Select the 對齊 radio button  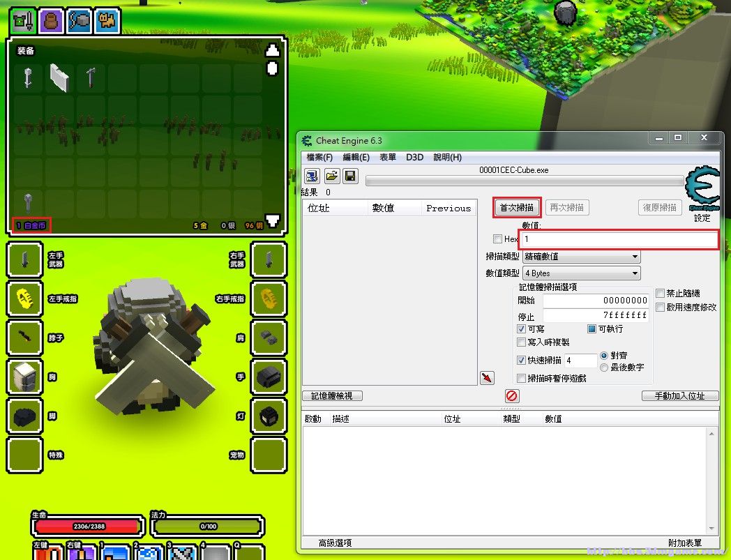pos(604,355)
